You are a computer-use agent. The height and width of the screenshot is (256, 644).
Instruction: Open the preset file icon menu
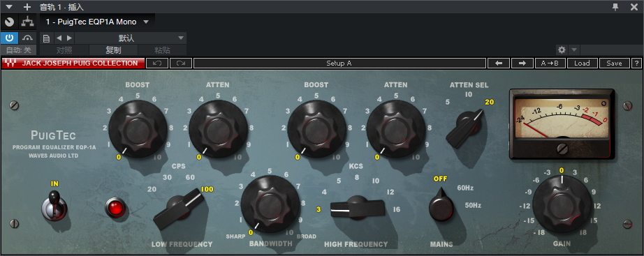click(x=46, y=38)
